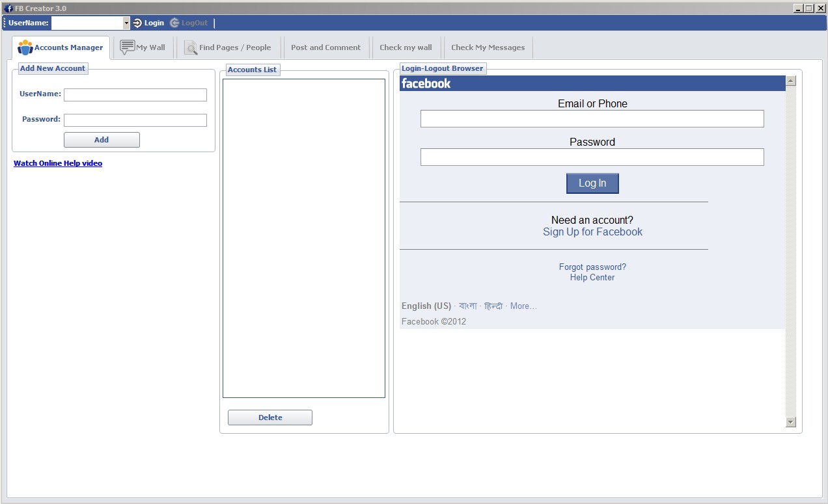
Task: Click the greyed LogOut icon in toolbar
Action: 174,23
